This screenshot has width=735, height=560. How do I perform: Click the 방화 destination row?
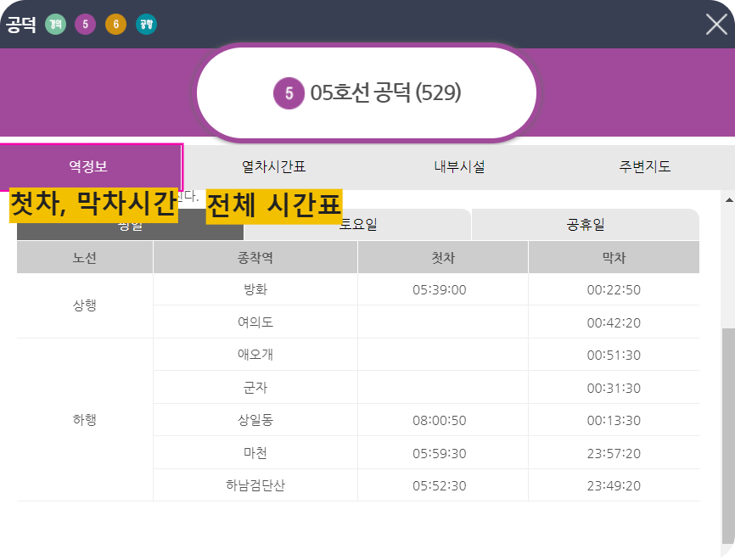pyautogui.click(x=255, y=288)
